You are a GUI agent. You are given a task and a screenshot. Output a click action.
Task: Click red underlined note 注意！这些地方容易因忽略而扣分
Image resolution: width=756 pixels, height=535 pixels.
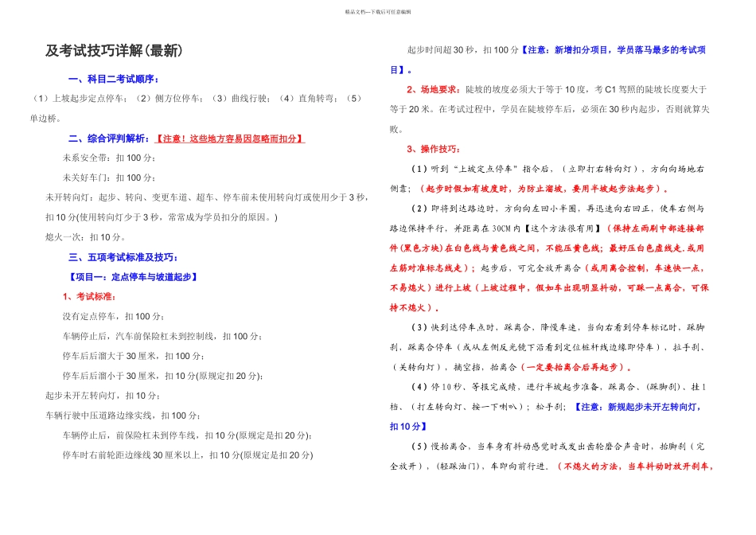pyautogui.click(x=229, y=139)
